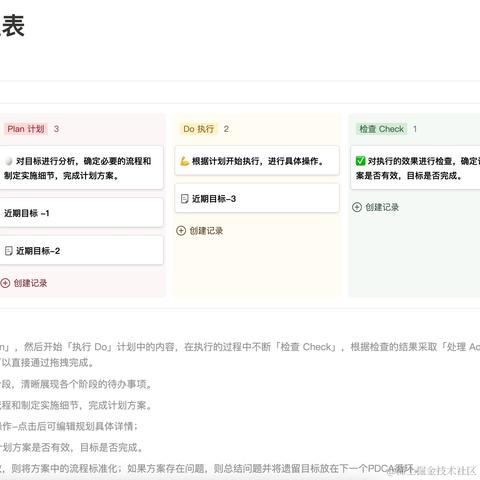Screen dimensions: 480x480
Task: Click the green checkmark emoji on Check card
Action: click(360, 161)
